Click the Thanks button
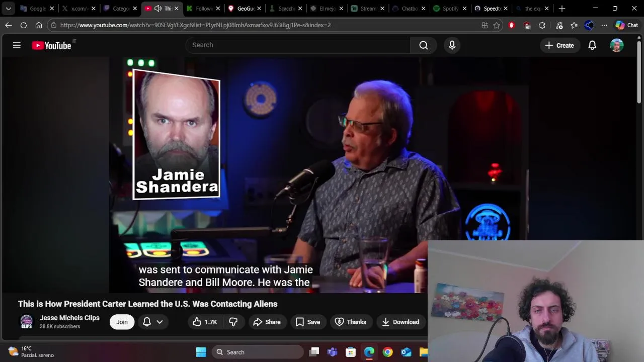Image resolution: width=644 pixels, height=362 pixels. [351, 322]
